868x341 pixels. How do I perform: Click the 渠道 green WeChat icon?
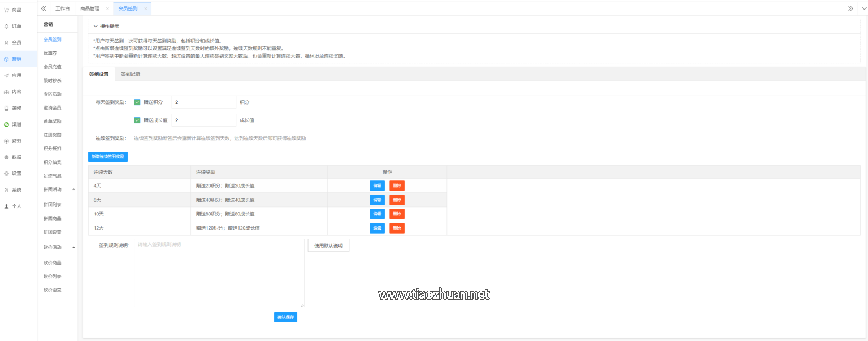coord(6,124)
